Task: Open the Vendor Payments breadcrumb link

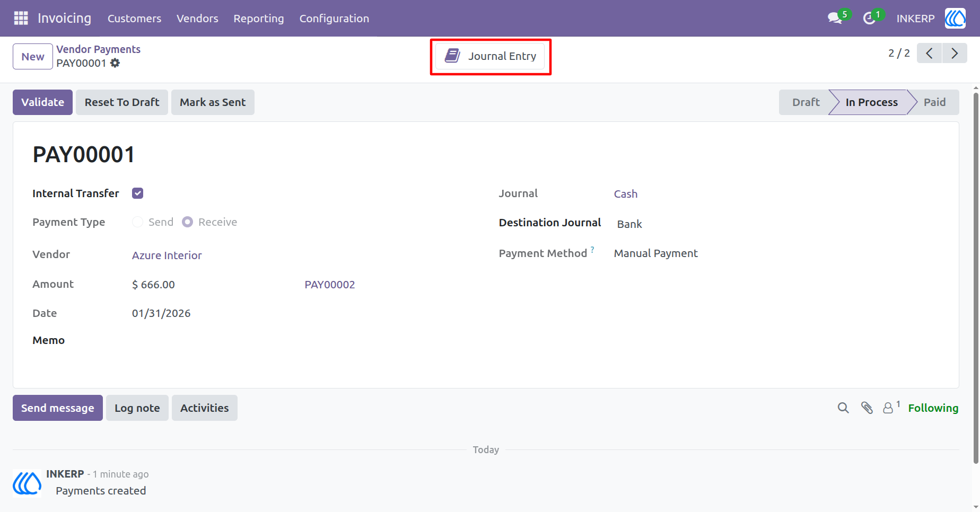Action: point(99,49)
